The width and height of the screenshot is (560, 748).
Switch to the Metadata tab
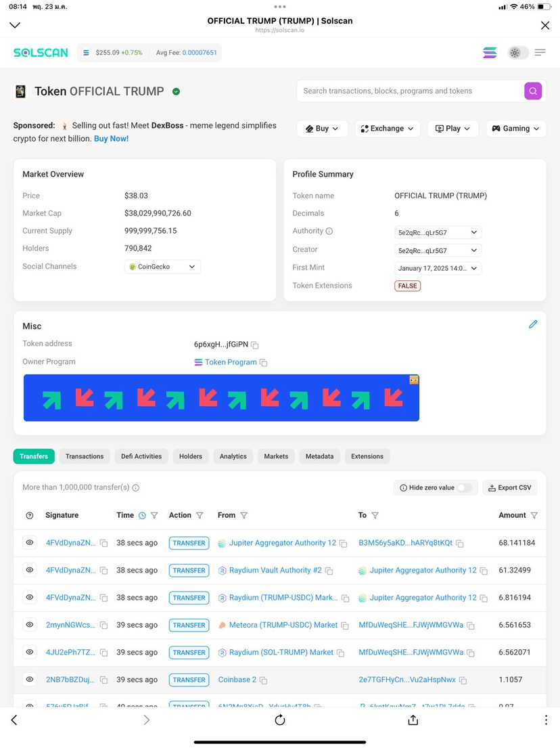[x=319, y=456]
